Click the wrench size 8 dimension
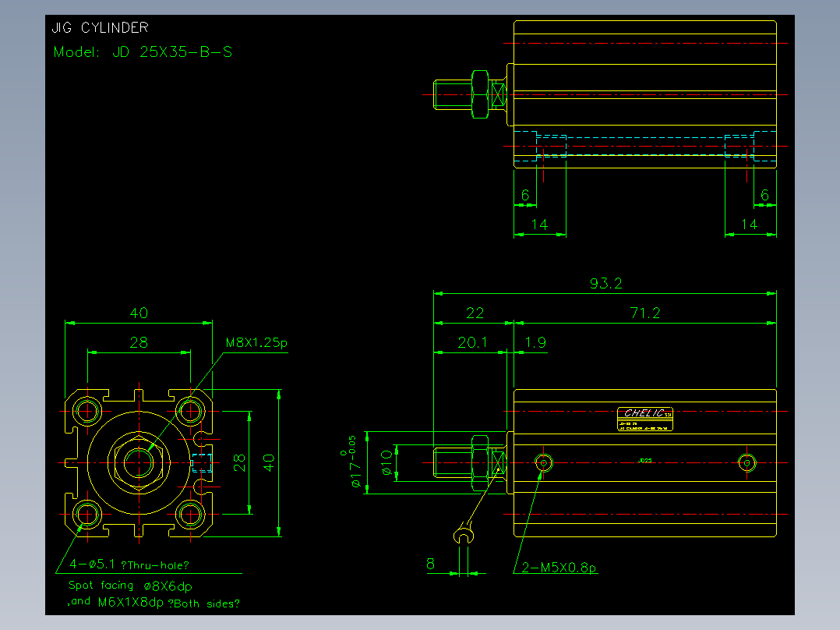Image resolution: width=840 pixels, height=630 pixels. point(430,564)
